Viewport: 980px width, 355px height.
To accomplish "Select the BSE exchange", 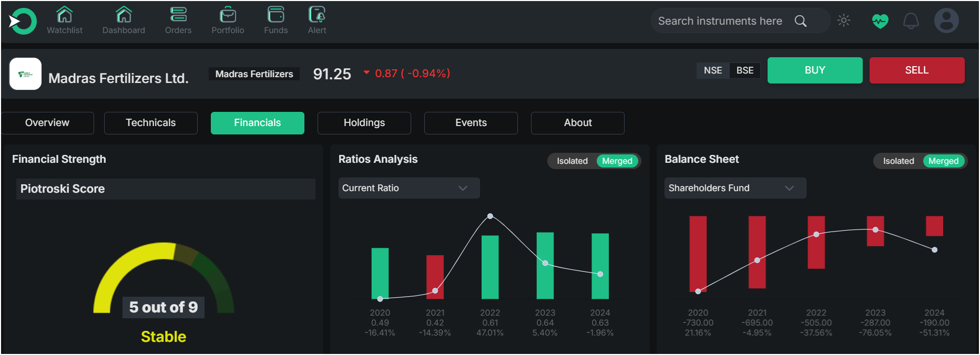I will tap(745, 70).
